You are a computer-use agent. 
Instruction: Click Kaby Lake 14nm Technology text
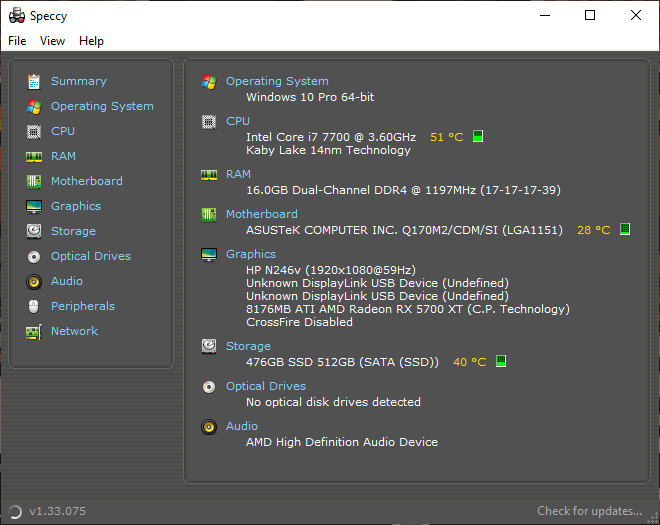point(328,150)
